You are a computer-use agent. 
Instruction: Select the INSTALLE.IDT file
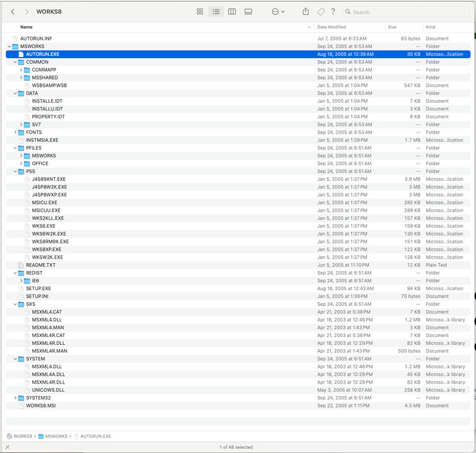[x=238, y=101]
